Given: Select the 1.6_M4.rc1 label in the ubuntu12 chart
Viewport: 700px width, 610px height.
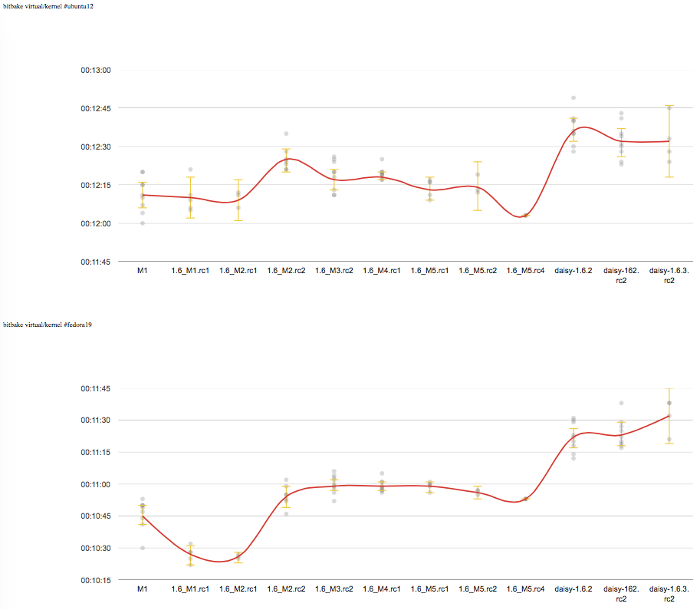Looking at the screenshot, I should (382, 271).
